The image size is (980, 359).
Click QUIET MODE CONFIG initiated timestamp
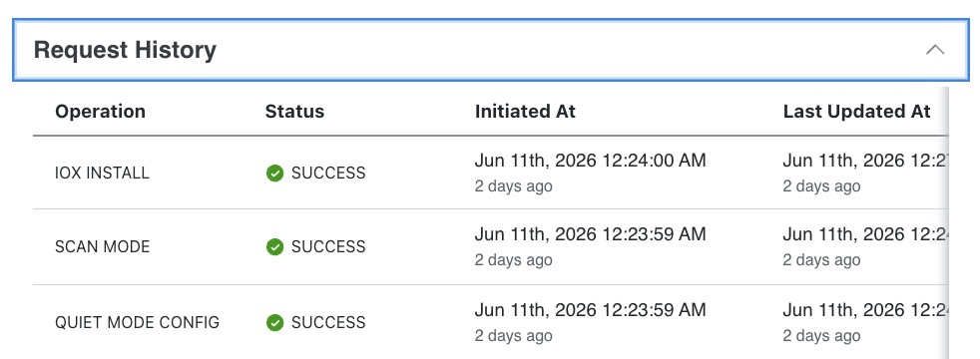point(590,310)
